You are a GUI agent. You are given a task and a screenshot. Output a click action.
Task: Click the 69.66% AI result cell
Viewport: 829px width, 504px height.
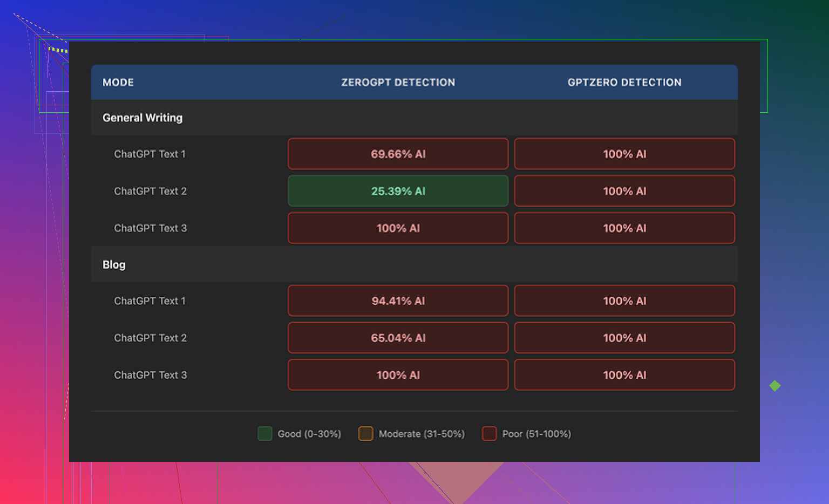coord(398,154)
